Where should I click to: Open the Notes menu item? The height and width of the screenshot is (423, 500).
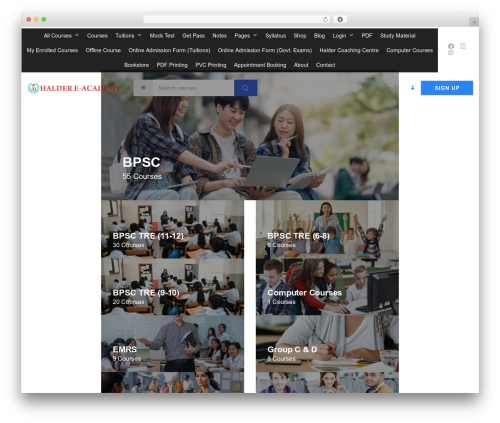tap(219, 36)
